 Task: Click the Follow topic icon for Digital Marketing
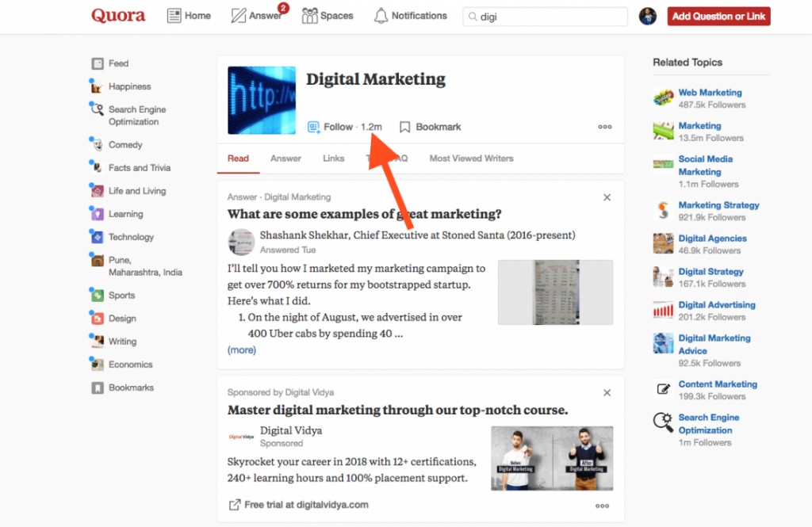click(313, 127)
